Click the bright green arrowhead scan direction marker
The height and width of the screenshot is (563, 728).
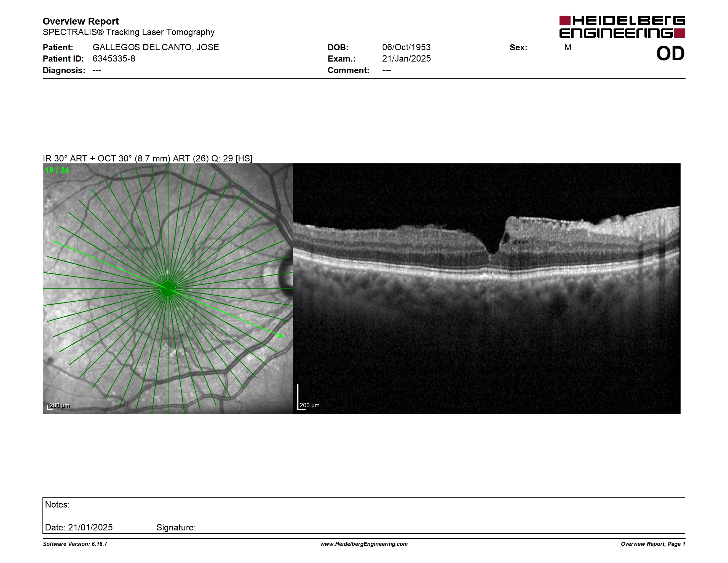[281, 336]
